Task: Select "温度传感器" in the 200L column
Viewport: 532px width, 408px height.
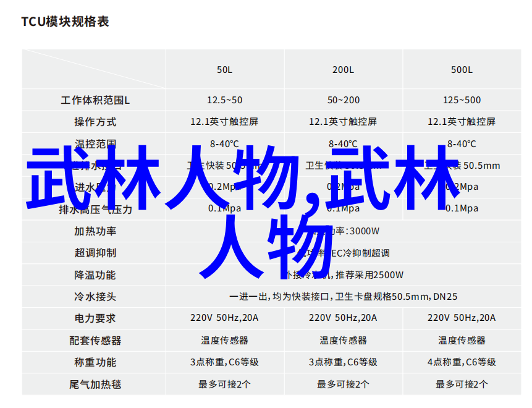Action: pyautogui.click(x=343, y=341)
